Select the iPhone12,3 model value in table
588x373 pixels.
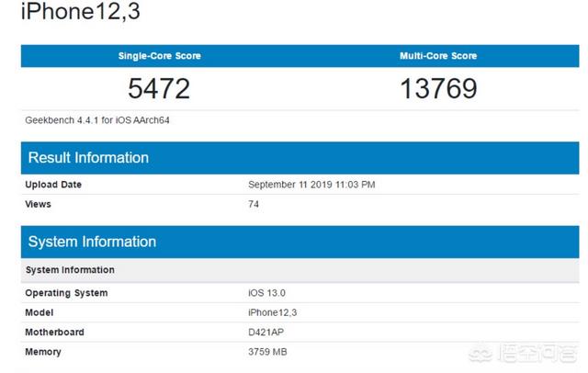click(272, 312)
